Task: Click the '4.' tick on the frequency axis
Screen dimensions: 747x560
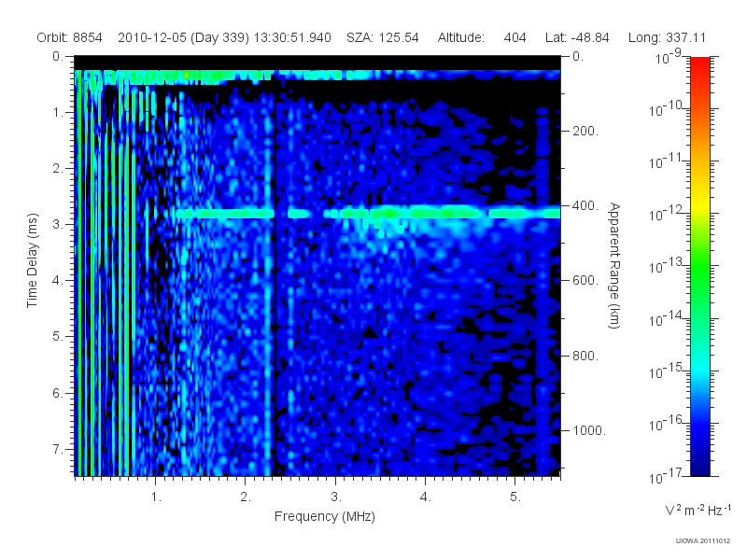Action: (x=426, y=497)
